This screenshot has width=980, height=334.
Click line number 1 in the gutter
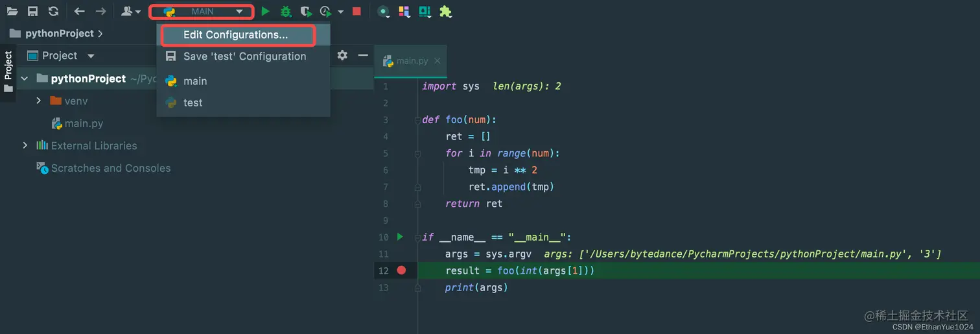click(385, 86)
